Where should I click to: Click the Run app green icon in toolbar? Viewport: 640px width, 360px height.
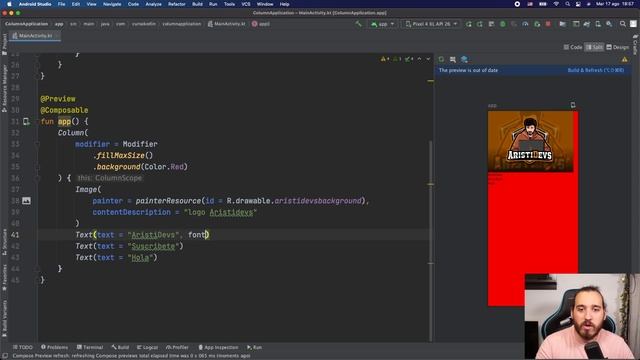click(x=469, y=24)
